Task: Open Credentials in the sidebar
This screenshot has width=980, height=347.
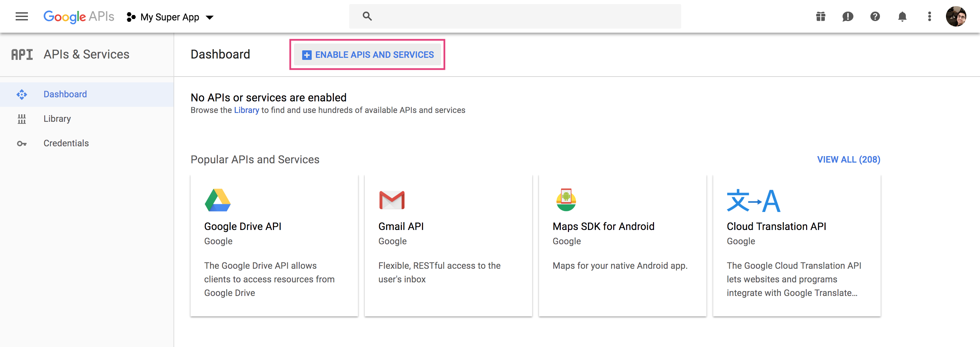Action: 87,144
